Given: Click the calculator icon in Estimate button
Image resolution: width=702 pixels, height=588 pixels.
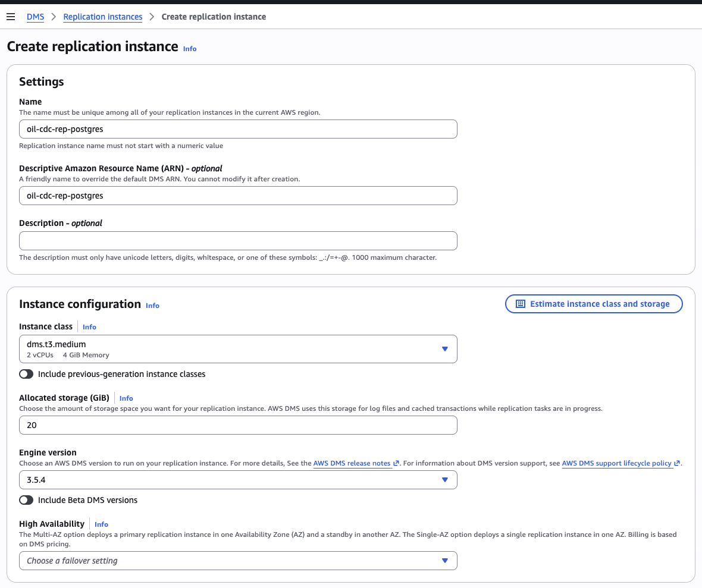Looking at the screenshot, I should 520,304.
